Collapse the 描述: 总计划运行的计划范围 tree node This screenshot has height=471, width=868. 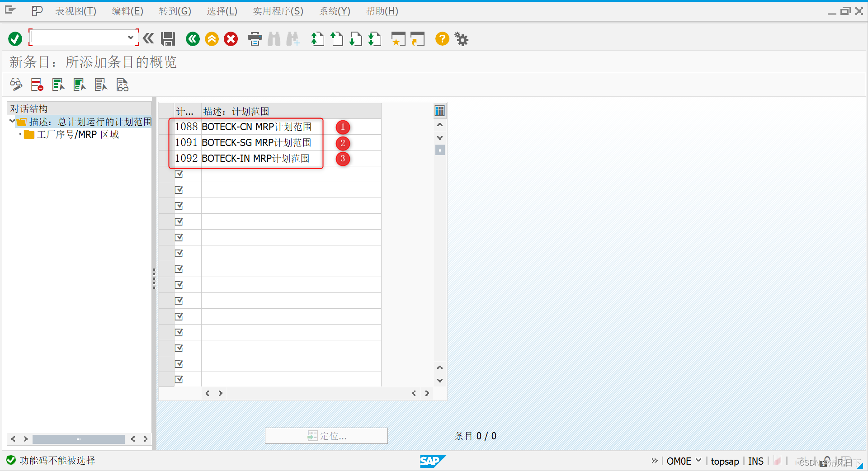click(x=12, y=121)
